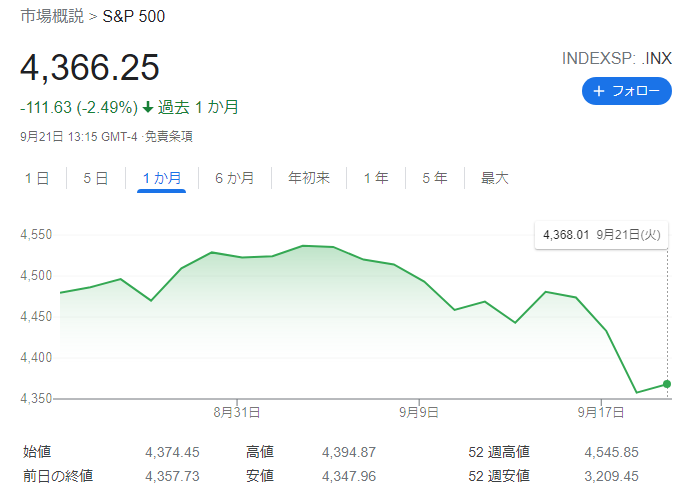684x498 pixels.
Task: View the 5年 chart range
Action: coord(435,178)
